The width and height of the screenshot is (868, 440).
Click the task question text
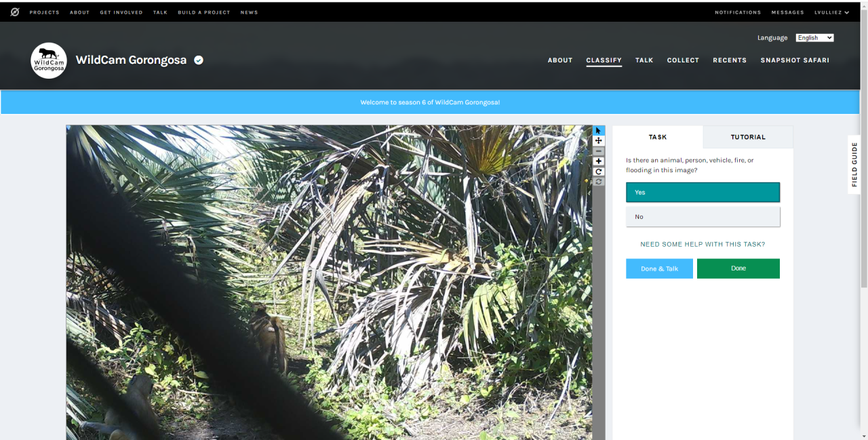click(x=690, y=165)
